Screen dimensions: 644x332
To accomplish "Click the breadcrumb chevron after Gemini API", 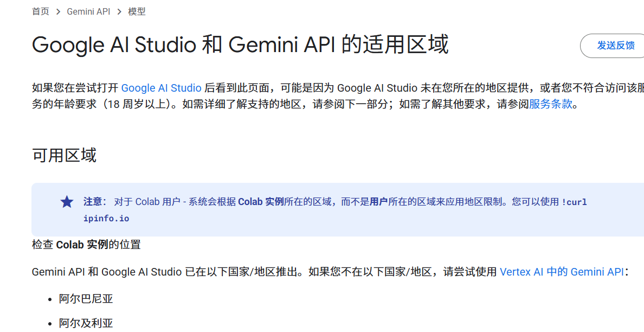I will point(119,11).
